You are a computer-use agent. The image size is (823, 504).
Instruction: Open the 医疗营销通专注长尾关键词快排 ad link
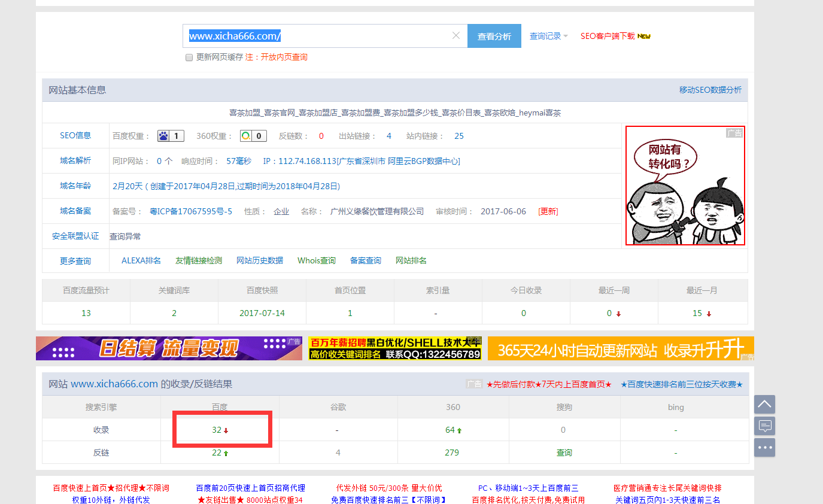(x=667, y=488)
